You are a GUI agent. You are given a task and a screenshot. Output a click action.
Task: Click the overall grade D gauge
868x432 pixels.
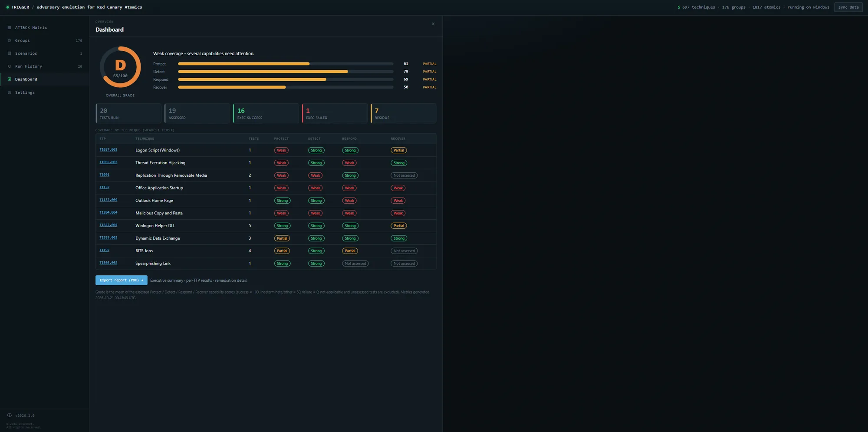120,67
